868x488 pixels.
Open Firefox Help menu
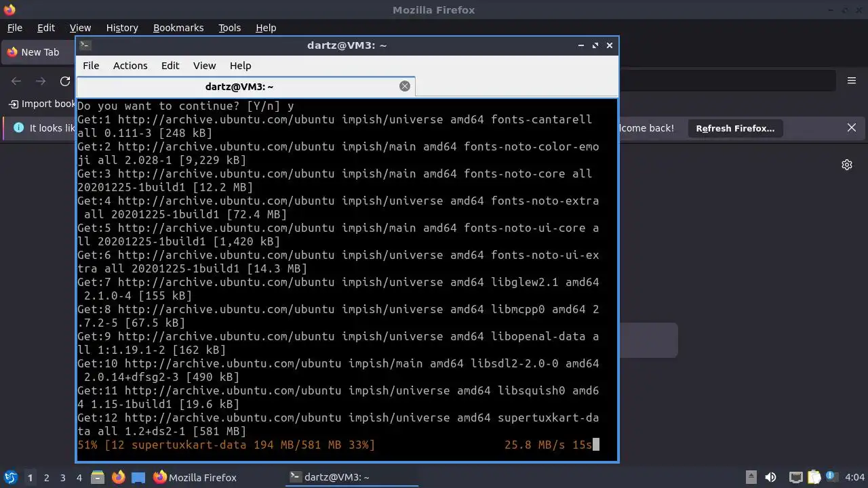(266, 28)
